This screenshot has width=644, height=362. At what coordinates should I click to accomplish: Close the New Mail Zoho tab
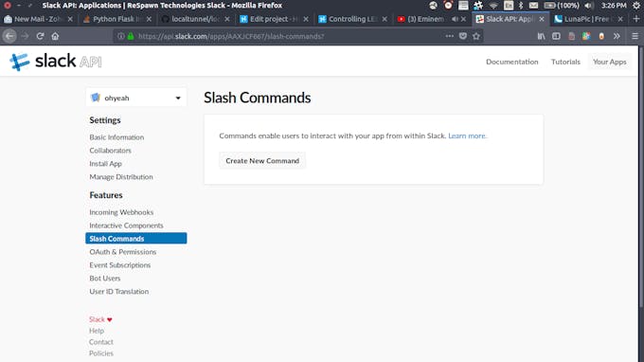coord(70,19)
